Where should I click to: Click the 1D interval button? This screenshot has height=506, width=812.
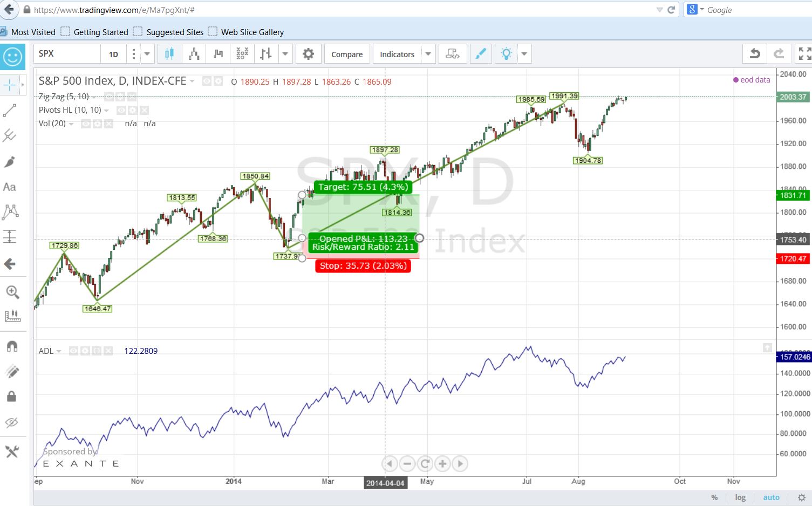pos(113,54)
